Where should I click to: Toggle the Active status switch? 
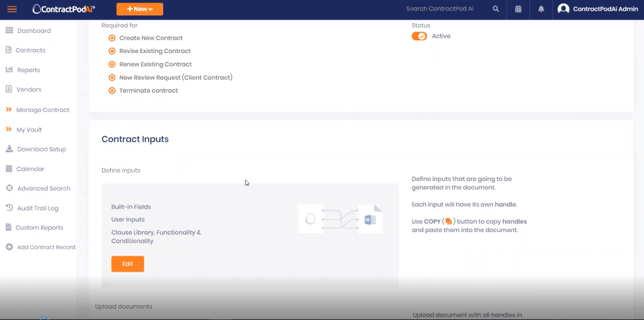(419, 36)
